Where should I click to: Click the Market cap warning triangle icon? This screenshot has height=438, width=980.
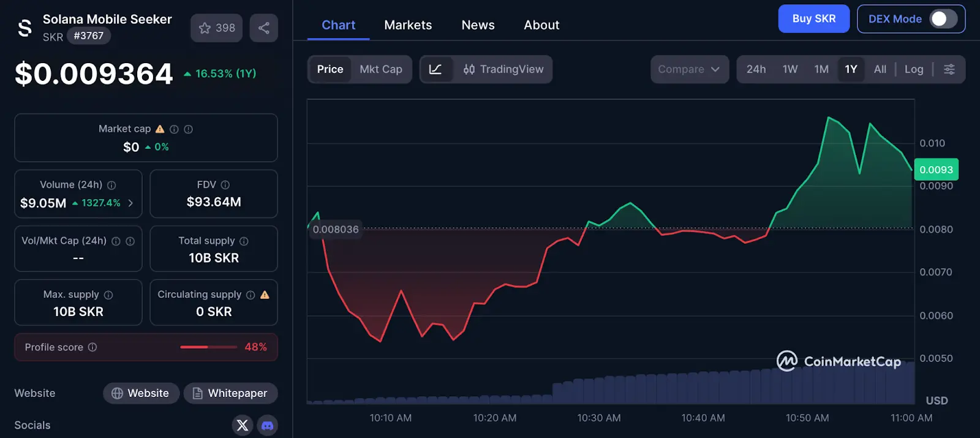(x=160, y=129)
